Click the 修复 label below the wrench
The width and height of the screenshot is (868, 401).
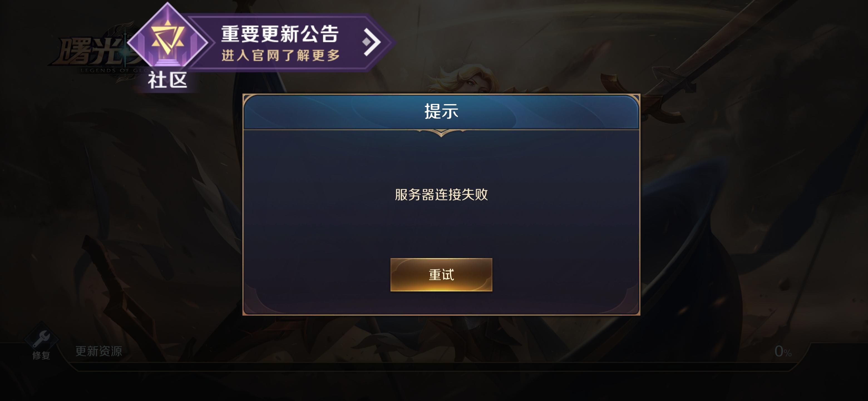pyautogui.click(x=41, y=355)
